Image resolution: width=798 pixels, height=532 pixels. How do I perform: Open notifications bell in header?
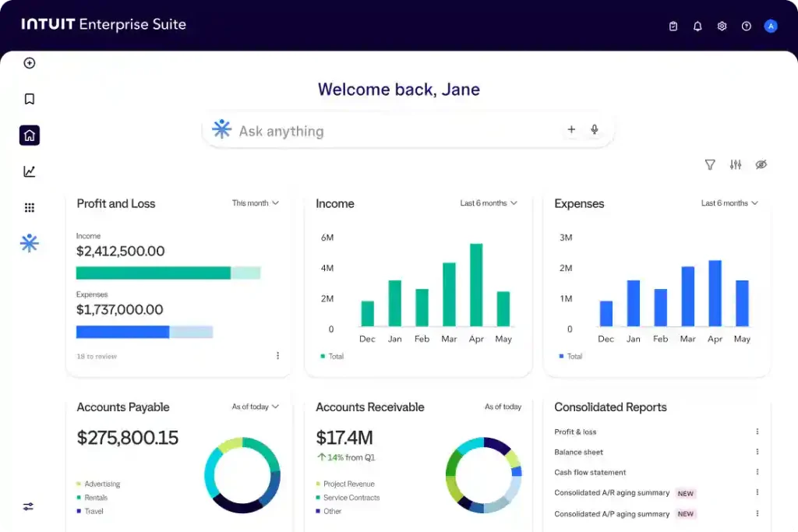(x=697, y=26)
